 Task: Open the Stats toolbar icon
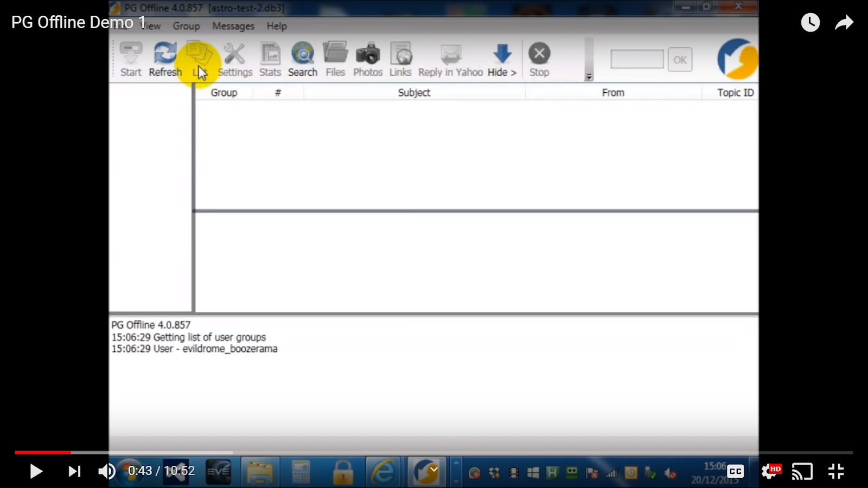coord(270,59)
